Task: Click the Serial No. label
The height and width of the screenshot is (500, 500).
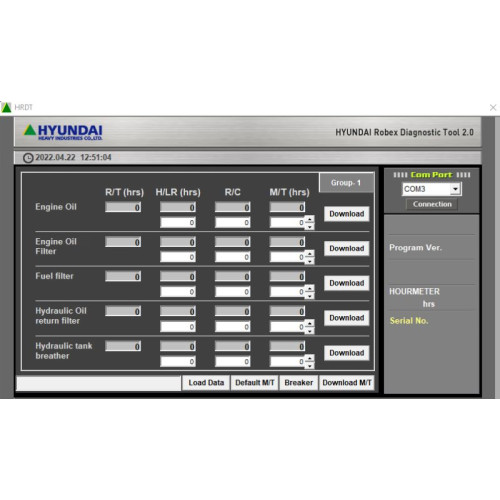Action: click(409, 321)
